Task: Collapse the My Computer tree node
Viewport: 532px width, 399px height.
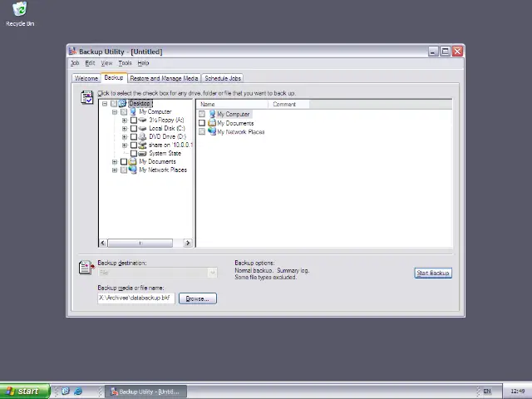Action: pos(115,111)
